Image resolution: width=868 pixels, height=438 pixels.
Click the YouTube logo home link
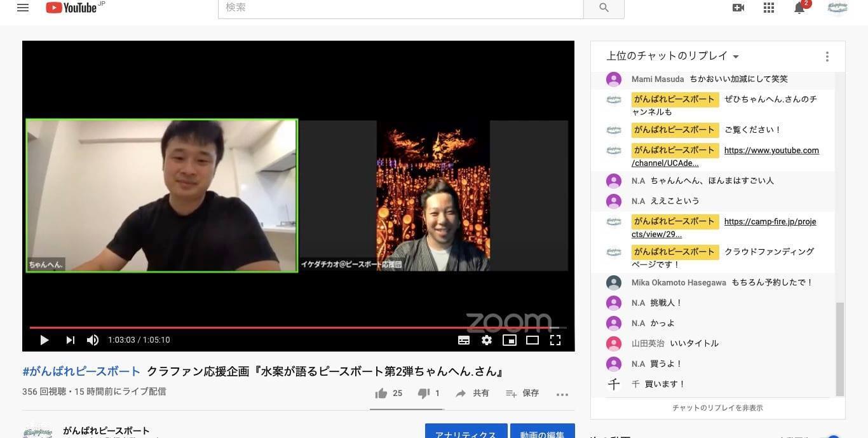pos(71,8)
